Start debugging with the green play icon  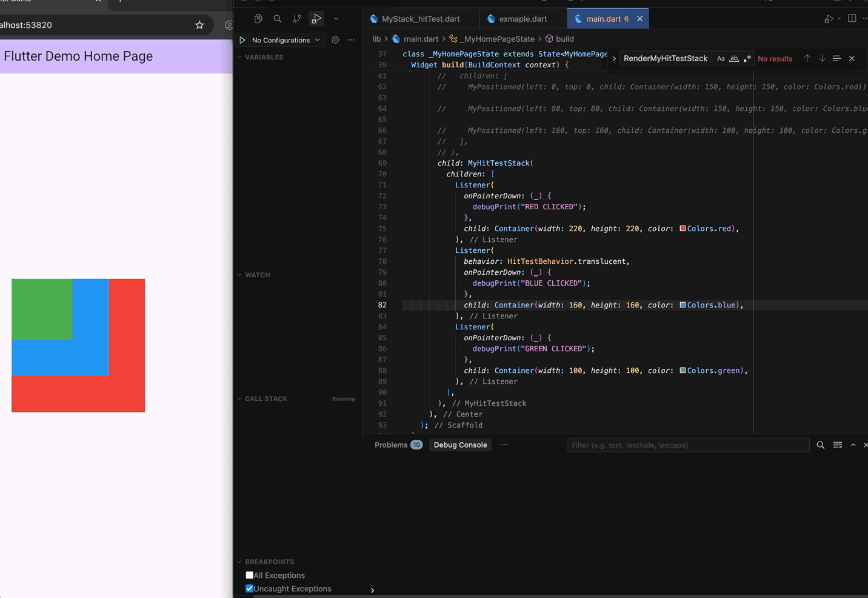click(x=242, y=40)
